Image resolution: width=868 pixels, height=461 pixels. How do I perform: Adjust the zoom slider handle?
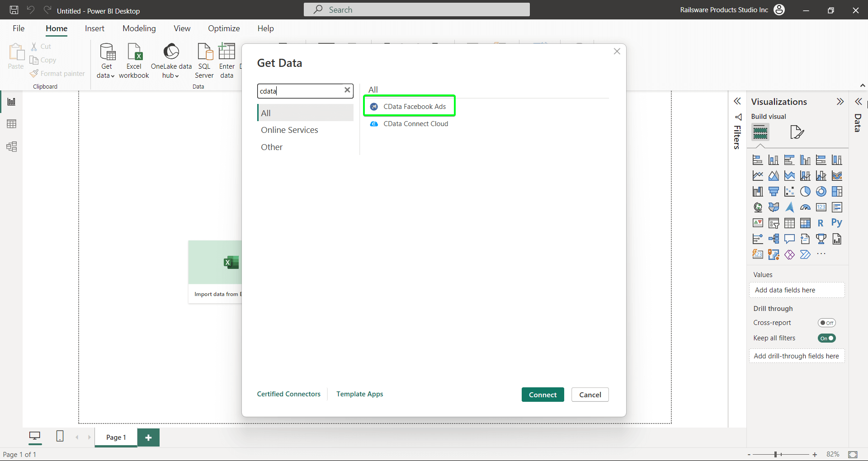point(775,454)
